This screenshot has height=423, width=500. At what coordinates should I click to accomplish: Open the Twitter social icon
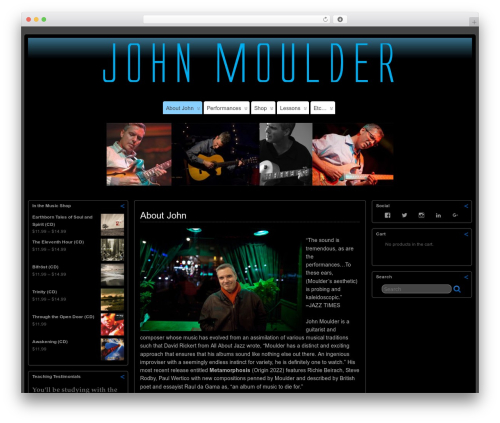click(404, 215)
